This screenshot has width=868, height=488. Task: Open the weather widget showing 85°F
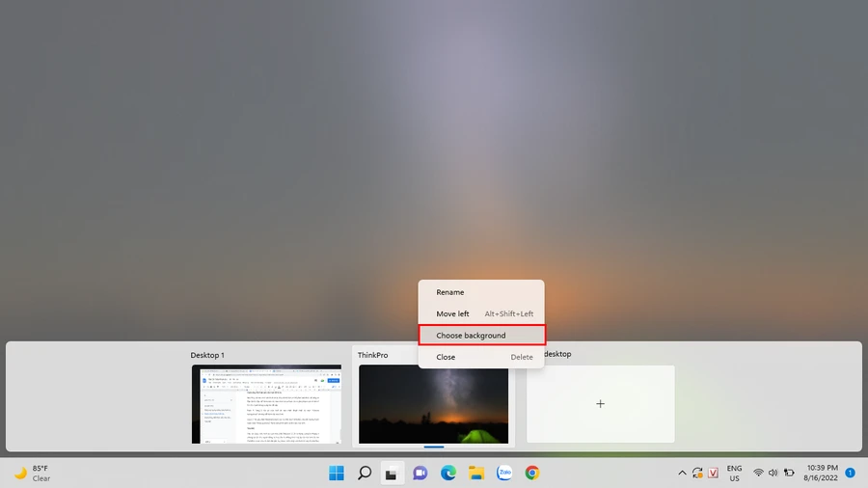pyautogui.click(x=32, y=474)
